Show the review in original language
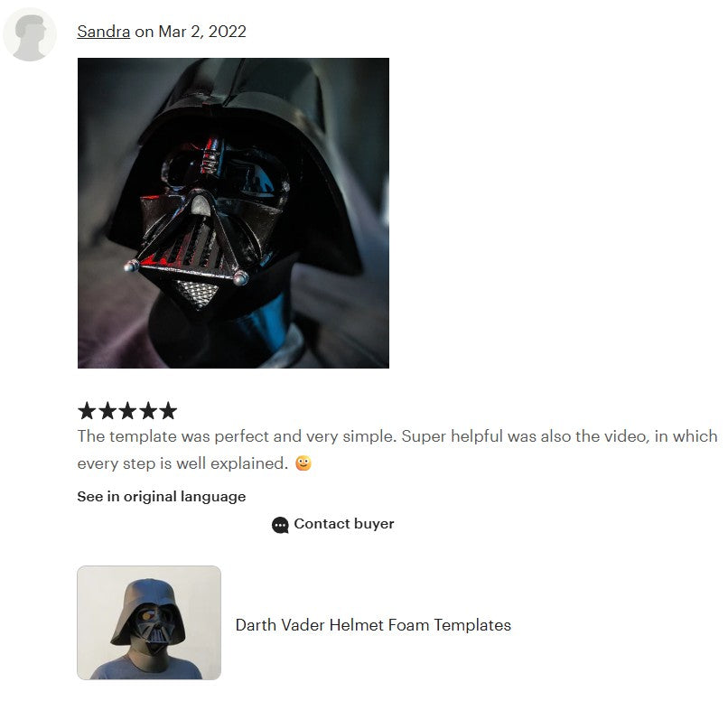The width and height of the screenshot is (728, 701). [x=161, y=497]
